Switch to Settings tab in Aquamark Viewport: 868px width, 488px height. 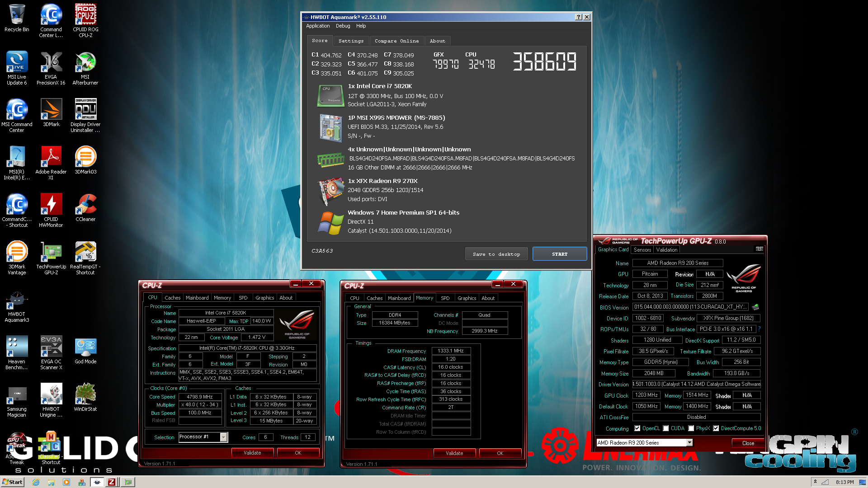[351, 41]
